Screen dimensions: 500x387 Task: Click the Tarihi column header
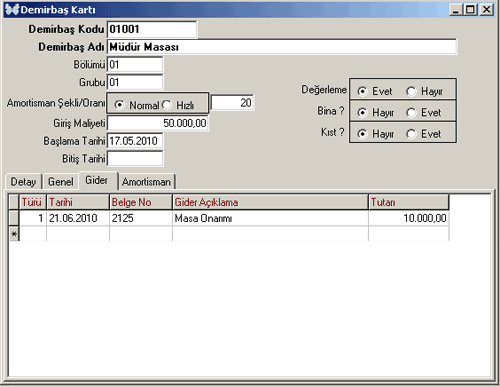(78, 202)
